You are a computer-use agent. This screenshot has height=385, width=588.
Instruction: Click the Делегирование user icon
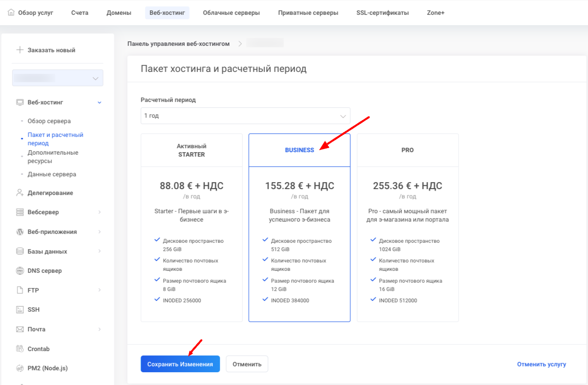[20, 193]
